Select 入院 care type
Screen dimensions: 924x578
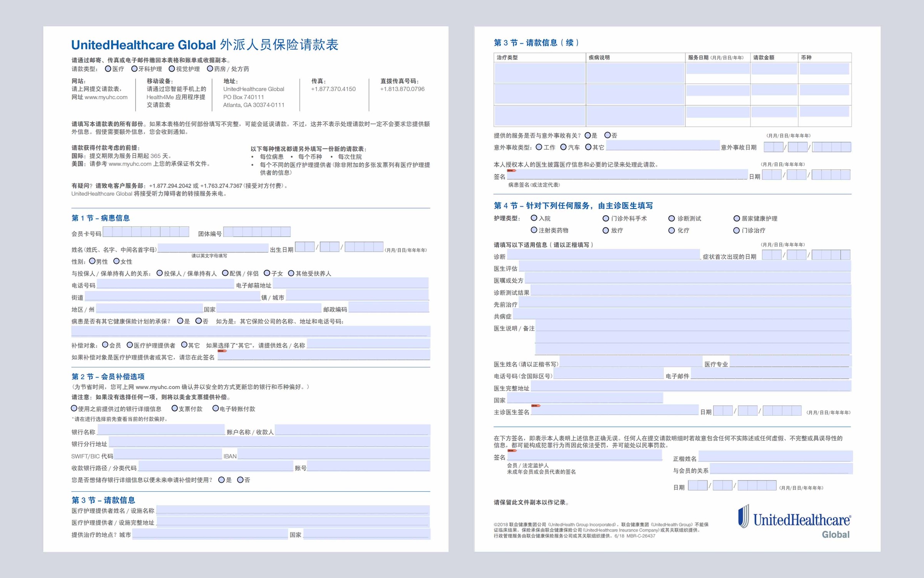[534, 218]
